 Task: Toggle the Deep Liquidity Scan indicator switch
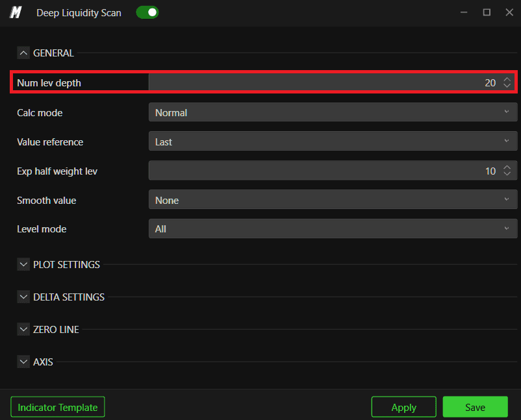[147, 12]
